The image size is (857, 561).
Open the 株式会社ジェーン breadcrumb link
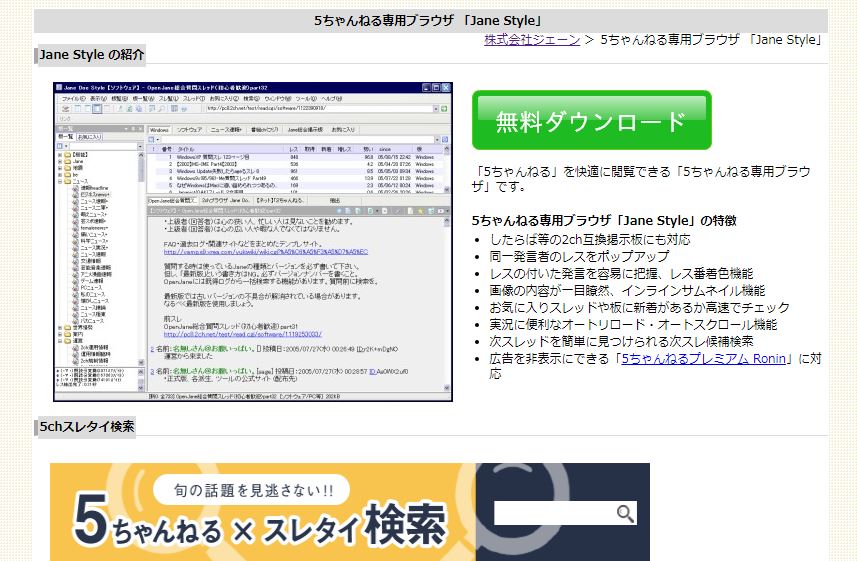point(532,40)
